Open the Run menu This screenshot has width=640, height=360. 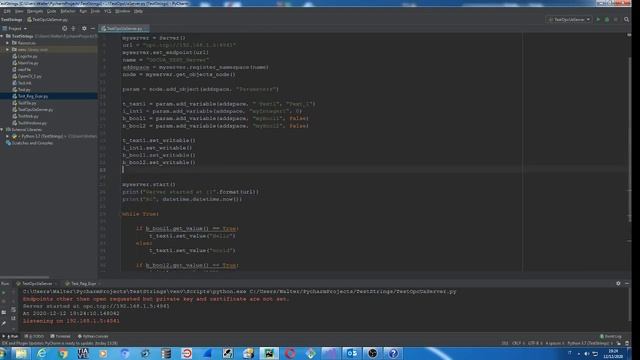(83, 11)
